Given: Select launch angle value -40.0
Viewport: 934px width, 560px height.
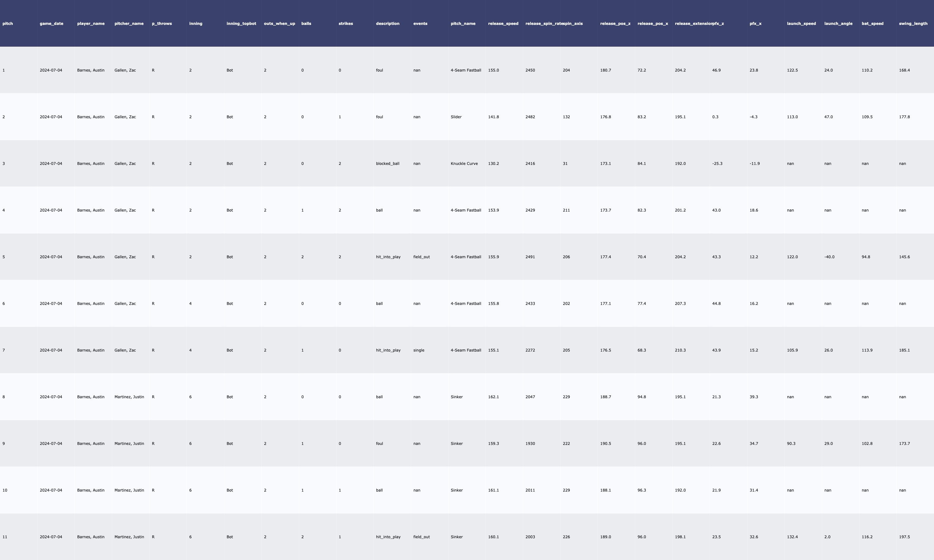Looking at the screenshot, I should point(829,257).
